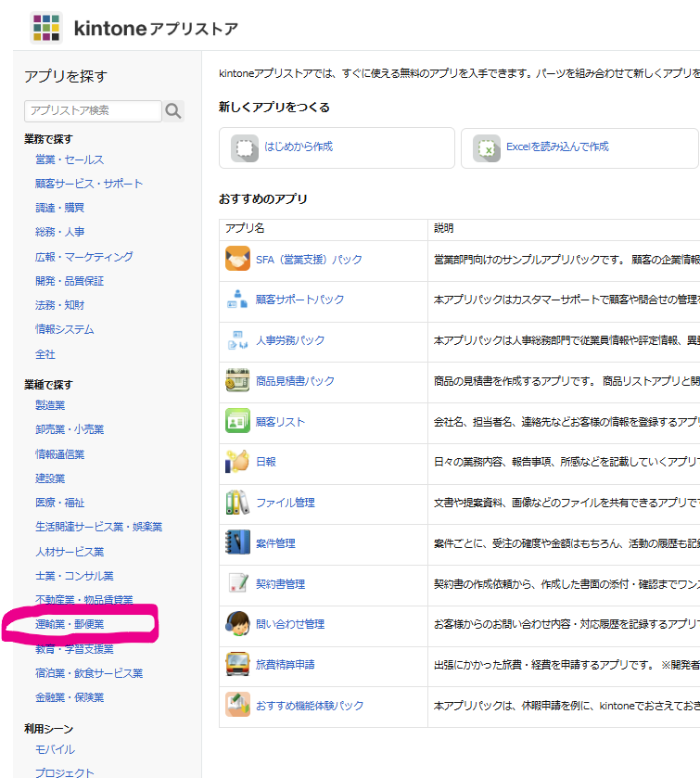Screen dimensions: 700x778
Task: Select 法務・知財 category
Action: point(59,305)
